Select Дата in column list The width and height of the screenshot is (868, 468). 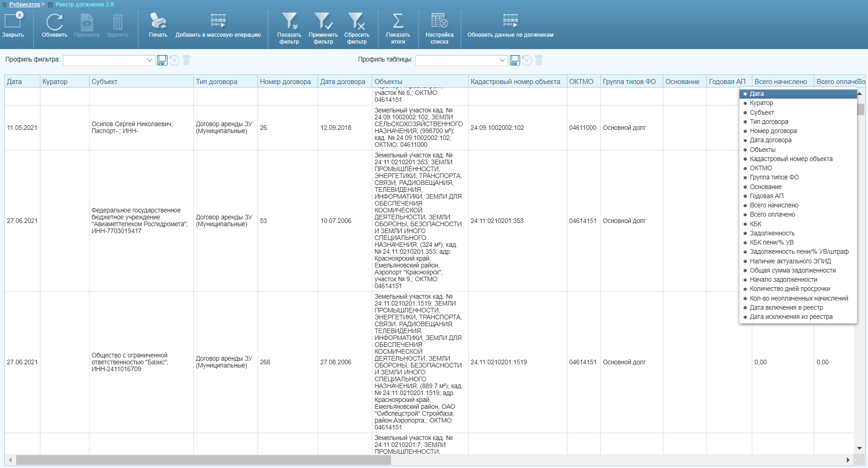(x=798, y=94)
